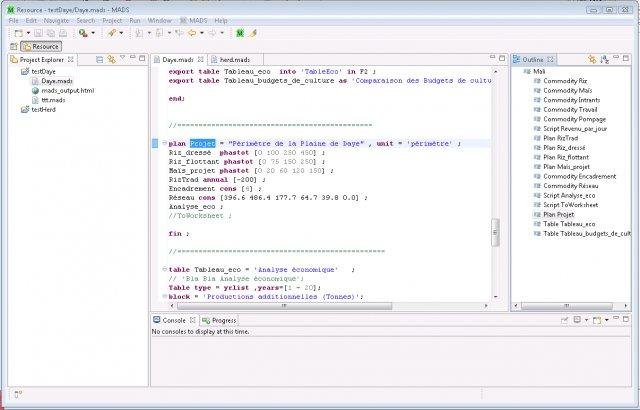Screen dimensions: 640x410
Task: Click the Save icon in the toolbar
Action: [x=38, y=33]
